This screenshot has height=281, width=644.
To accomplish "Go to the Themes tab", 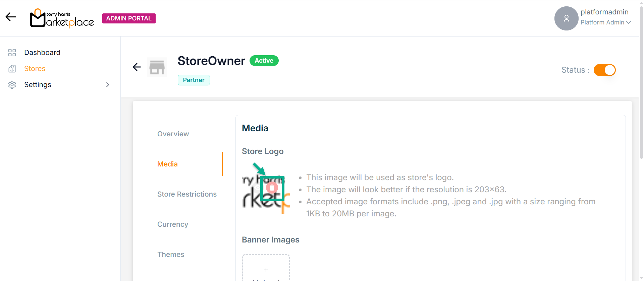I will tap(171, 255).
